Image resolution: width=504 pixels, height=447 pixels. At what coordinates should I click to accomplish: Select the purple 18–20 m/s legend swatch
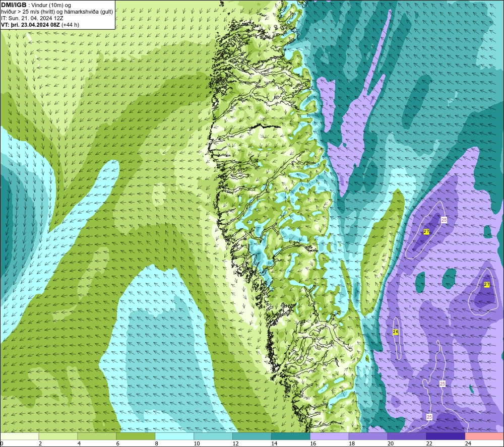368,436
